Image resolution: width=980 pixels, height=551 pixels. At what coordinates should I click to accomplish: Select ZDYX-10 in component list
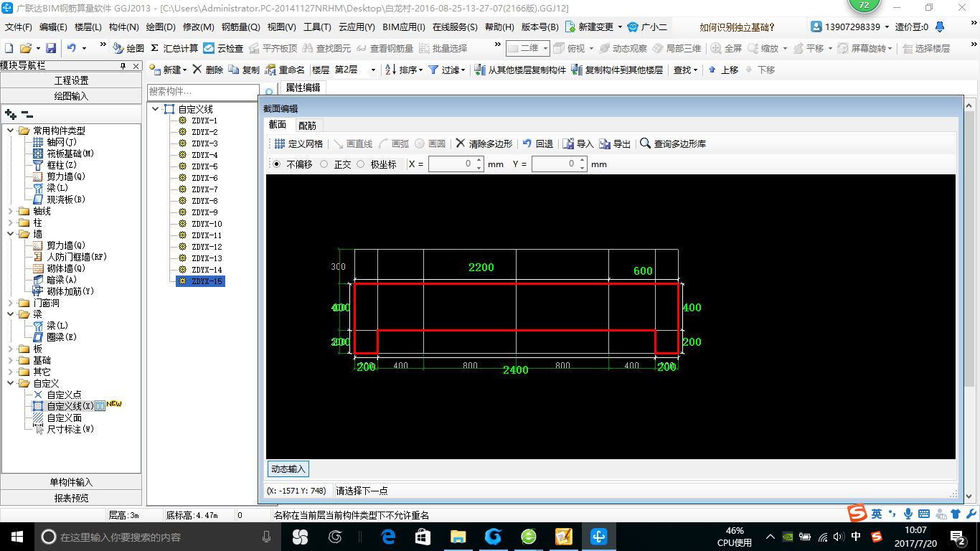207,224
